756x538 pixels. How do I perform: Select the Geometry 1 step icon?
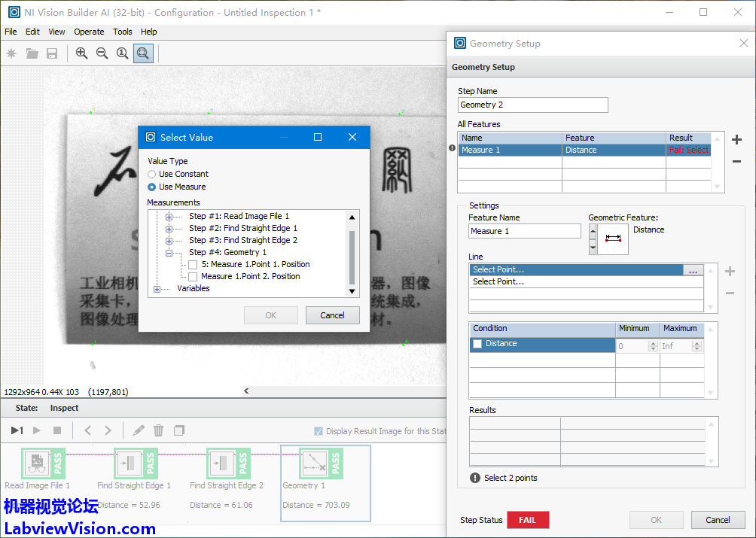[x=321, y=463]
